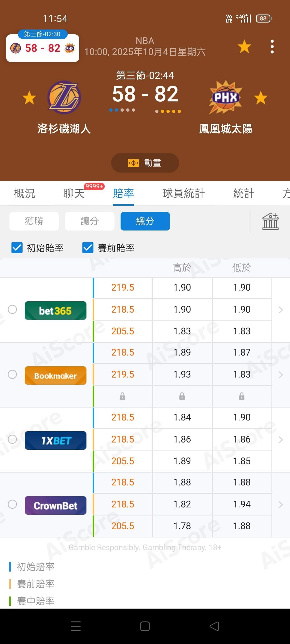
Task: Tap the Los Angeles Lakers team logo
Action: pos(64,97)
